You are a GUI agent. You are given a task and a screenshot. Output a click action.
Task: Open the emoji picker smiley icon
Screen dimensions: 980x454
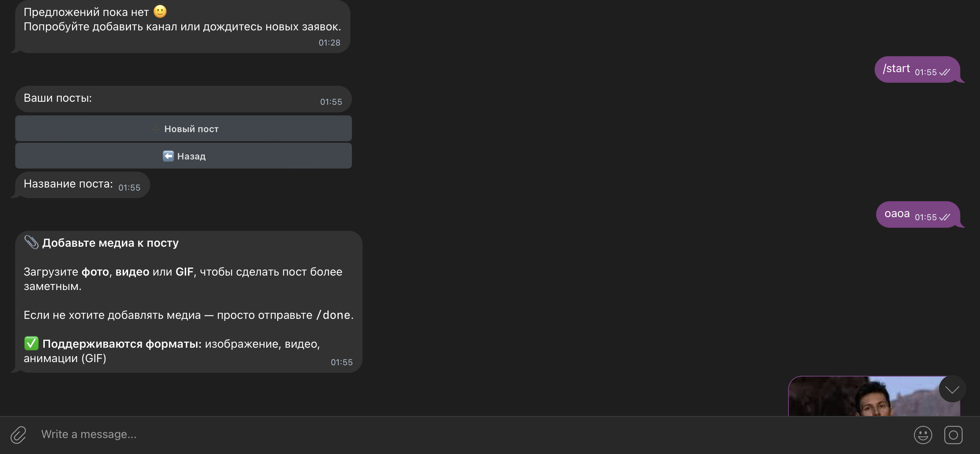923,435
